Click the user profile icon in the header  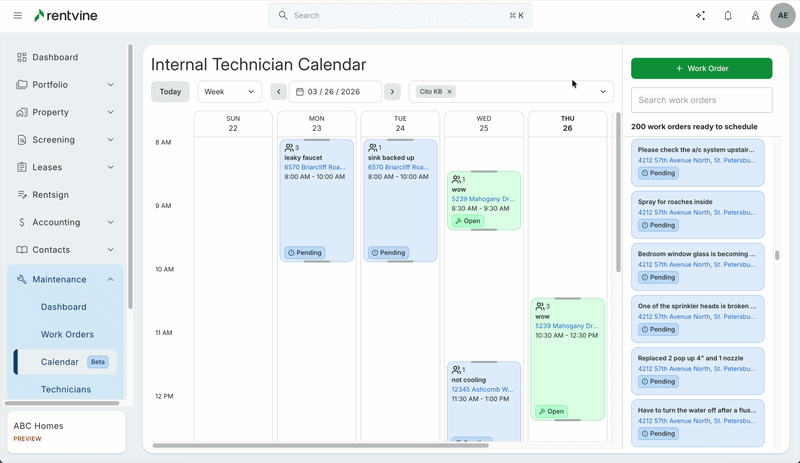[x=755, y=16]
